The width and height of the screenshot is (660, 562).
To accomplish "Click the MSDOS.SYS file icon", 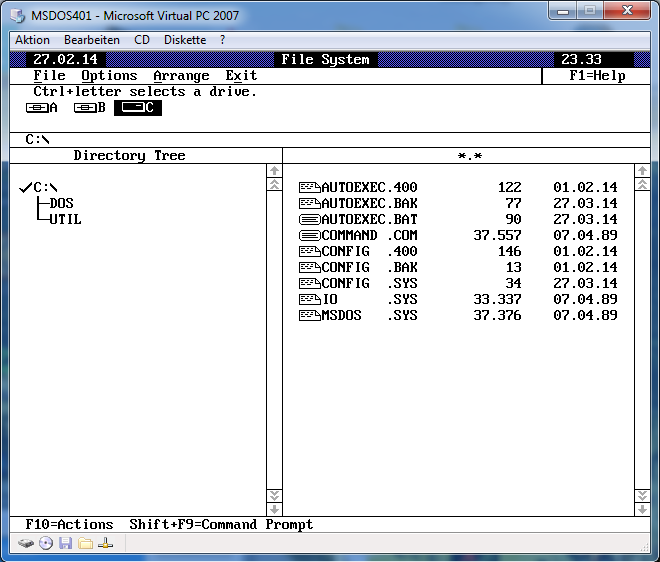I will (x=309, y=315).
